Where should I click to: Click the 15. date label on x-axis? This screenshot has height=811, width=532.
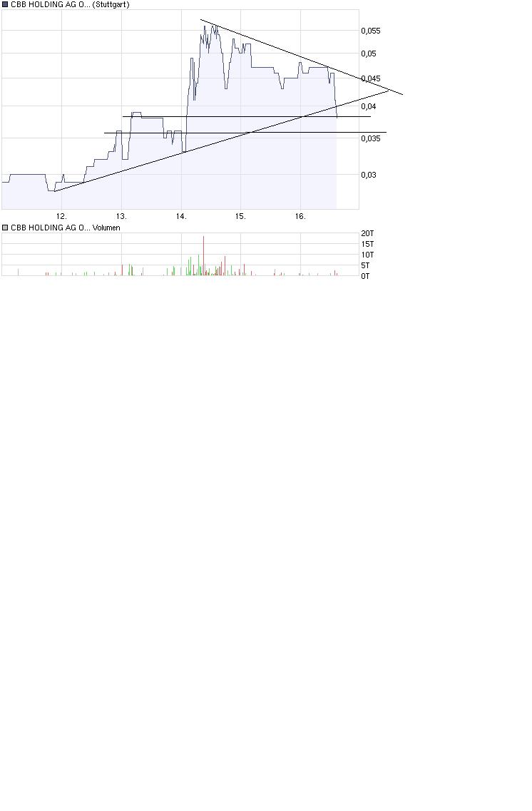tap(240, 216)
